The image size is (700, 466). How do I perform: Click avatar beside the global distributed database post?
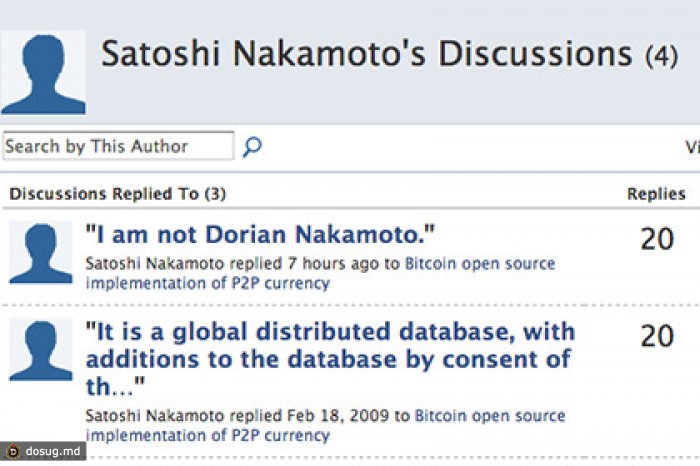(41, 349)
